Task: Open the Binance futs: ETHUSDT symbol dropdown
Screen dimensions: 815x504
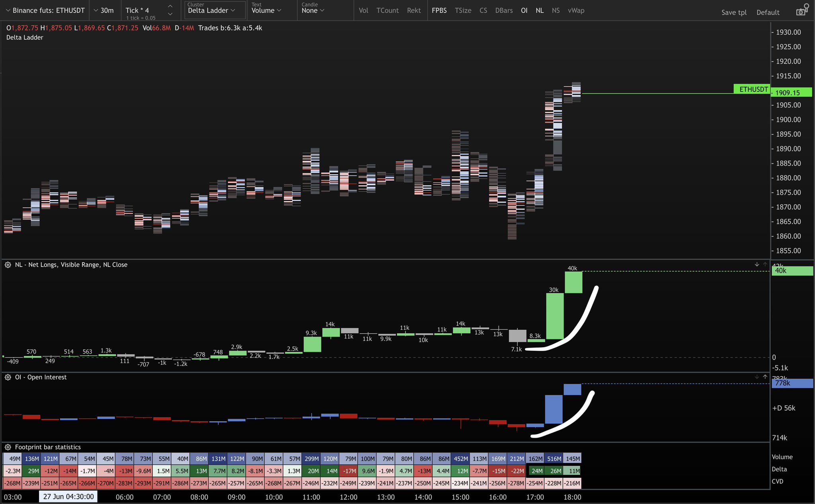Action: pyautogui.click(x=45, y=10)
